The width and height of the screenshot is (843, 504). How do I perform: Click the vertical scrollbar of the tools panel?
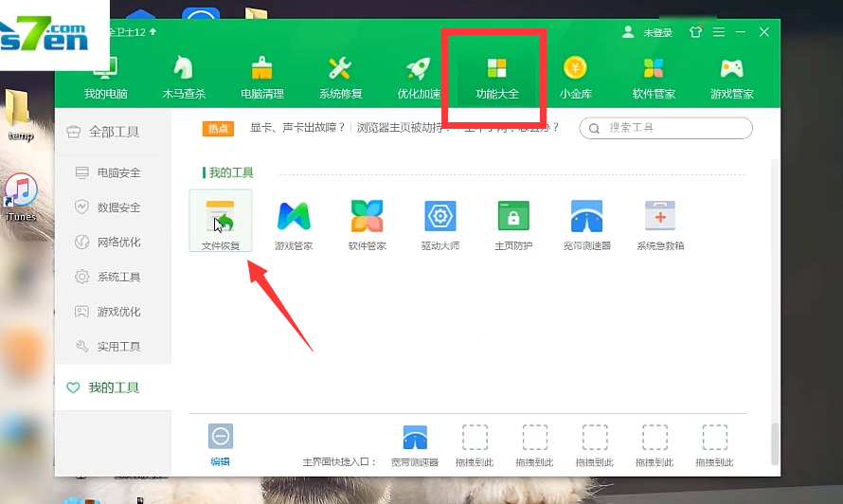point(775,443)
